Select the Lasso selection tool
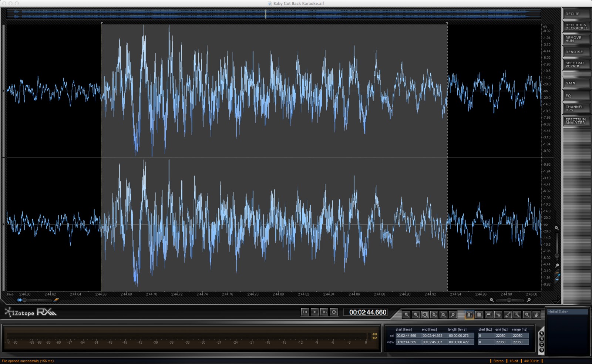Screen dimensions: 592x364 pyautogui.click(x=498, y=315)
